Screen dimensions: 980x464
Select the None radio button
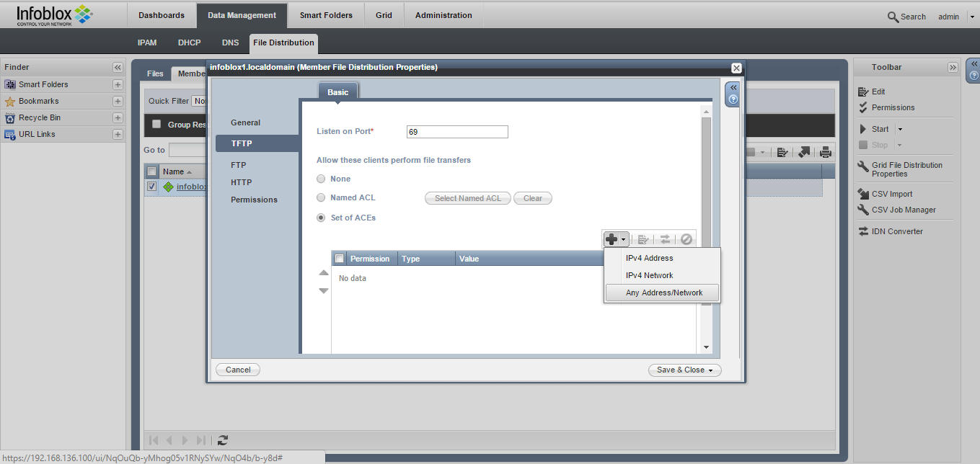[321, 179]
